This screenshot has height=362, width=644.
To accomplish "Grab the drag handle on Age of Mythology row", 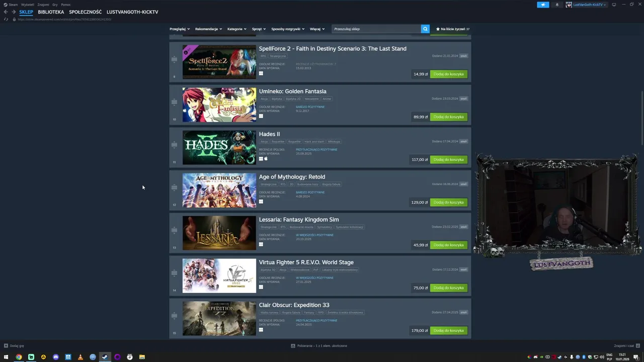I will click(x=174, y=188).
